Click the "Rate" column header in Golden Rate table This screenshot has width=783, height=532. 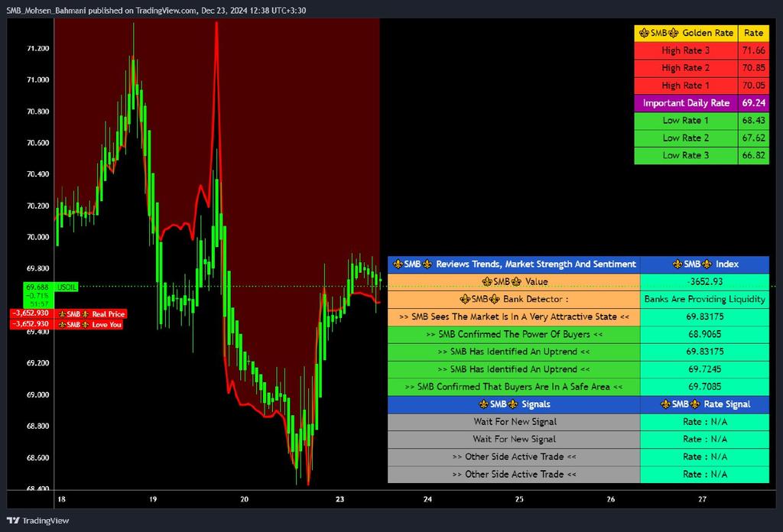coord(753,33)
